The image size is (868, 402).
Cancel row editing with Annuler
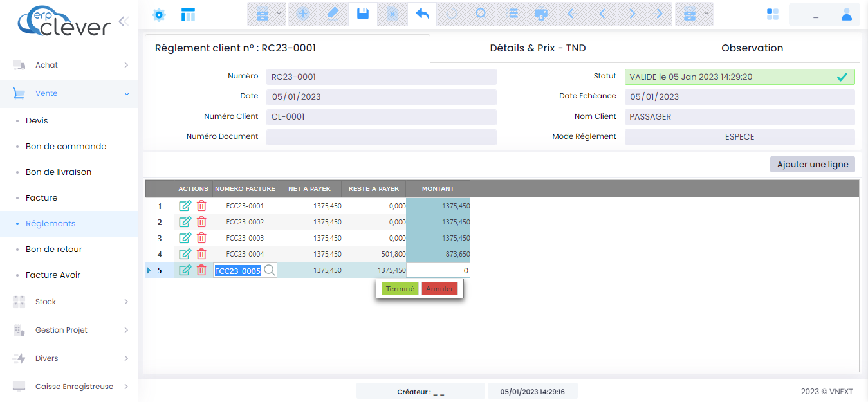click(x=439, y=289)
